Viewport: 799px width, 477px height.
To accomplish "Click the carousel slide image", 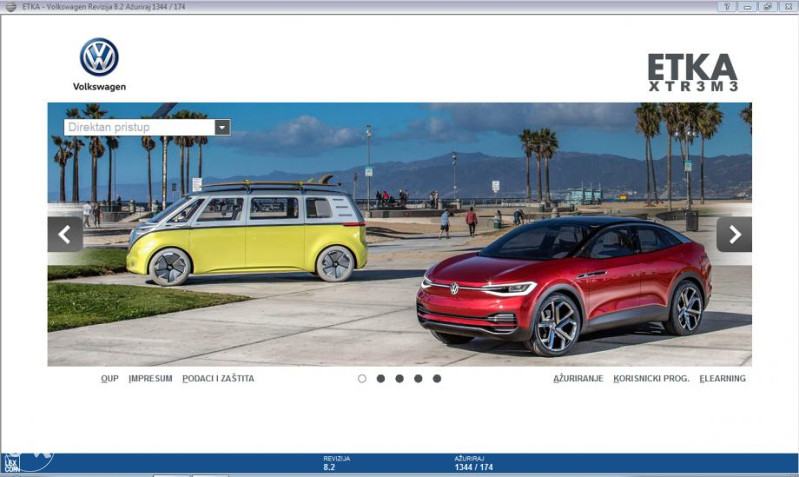I will [400, 234].
